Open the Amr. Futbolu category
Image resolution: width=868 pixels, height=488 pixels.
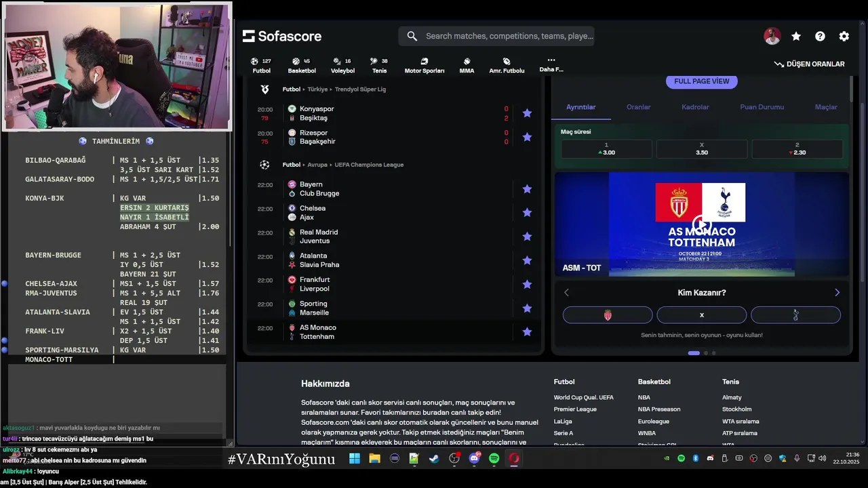[507, 66]
